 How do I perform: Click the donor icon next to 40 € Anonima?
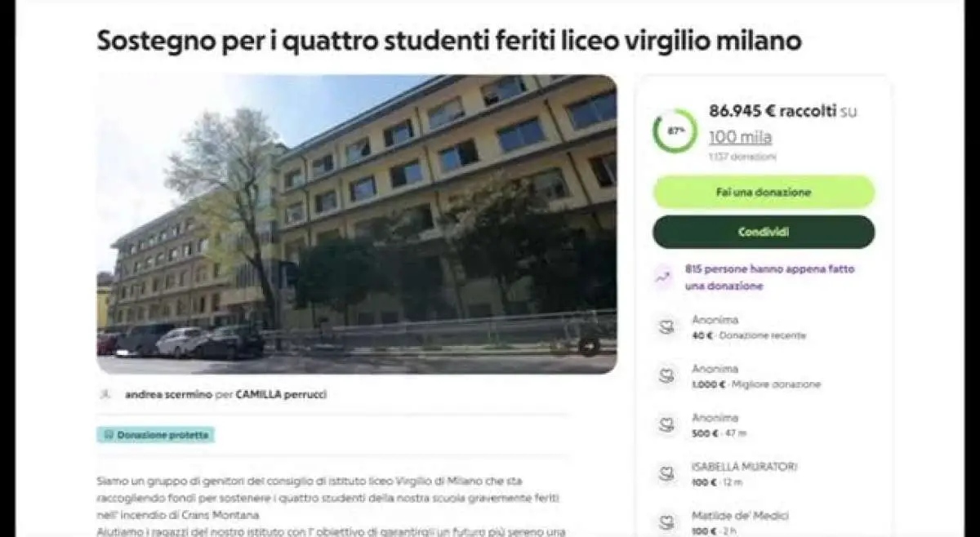point(667,327)
